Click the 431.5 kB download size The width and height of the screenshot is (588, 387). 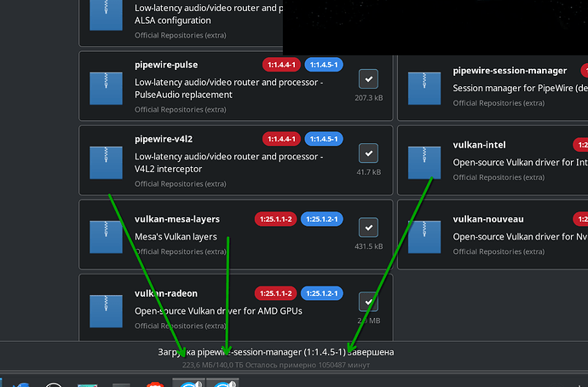pyautogui.click(x=369, y=246)
